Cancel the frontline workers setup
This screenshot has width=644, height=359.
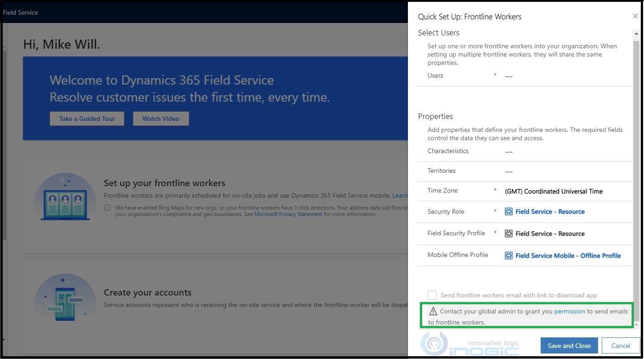pyautogui.click(x=621, y=346)
